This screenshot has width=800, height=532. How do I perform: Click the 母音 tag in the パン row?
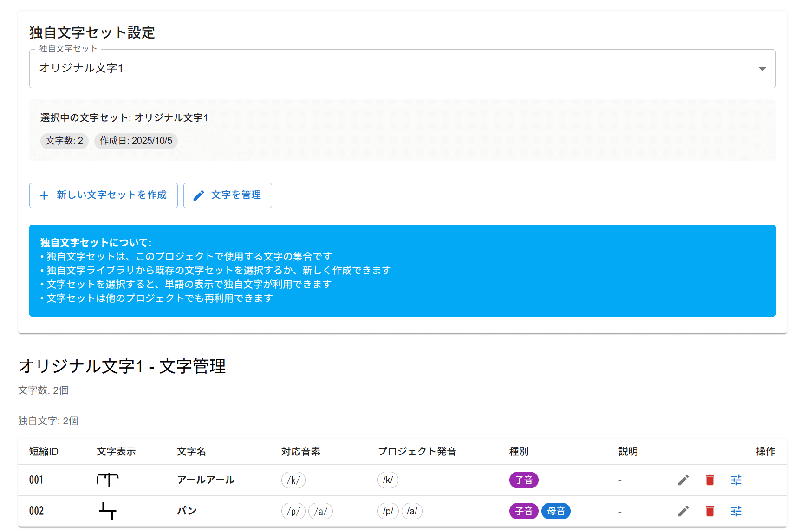point(556,511)
